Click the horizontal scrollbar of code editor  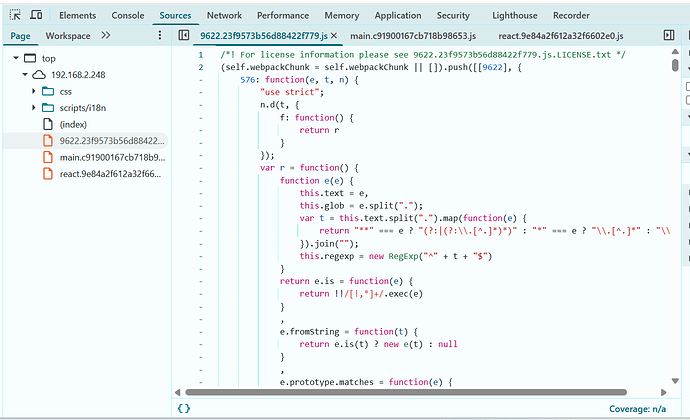[x=406, y=392]
